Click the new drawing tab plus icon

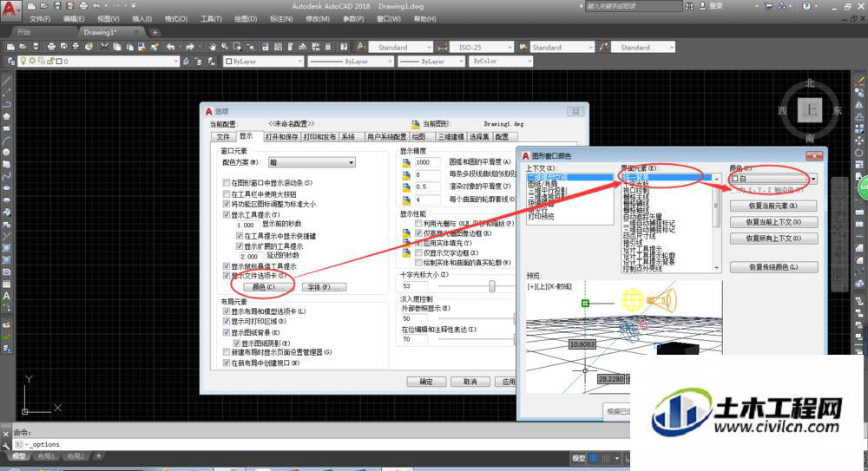click(x=155, y=32)
